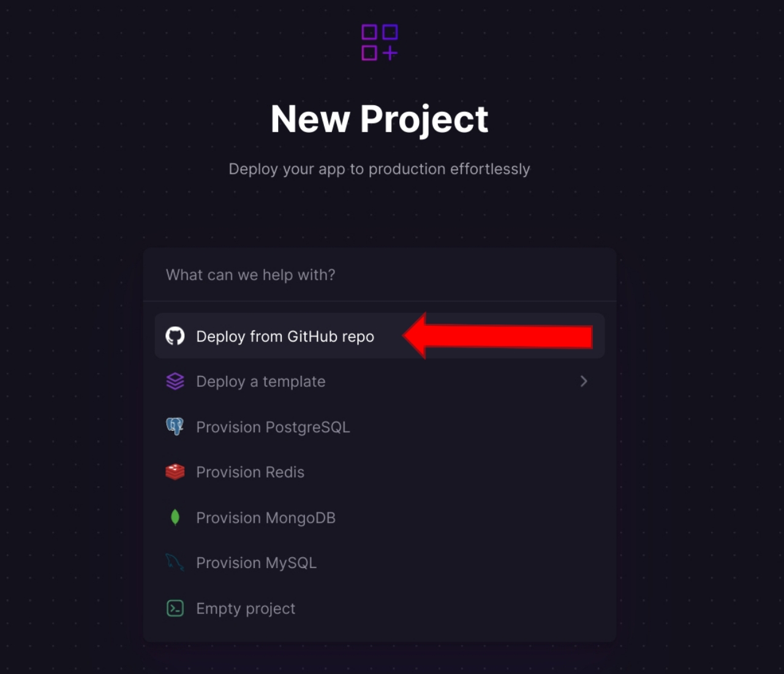The width and height of the screenshot is (784, 674).
Task: Click the green terminal icon for Empty project
Action: tap(175, 608)
